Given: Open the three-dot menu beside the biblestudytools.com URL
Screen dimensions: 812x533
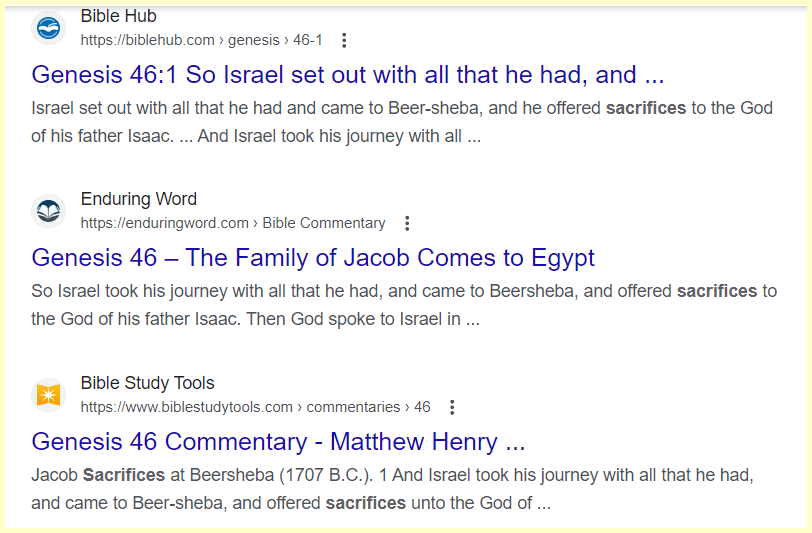Looking at the screenshot, I should 452,407.
